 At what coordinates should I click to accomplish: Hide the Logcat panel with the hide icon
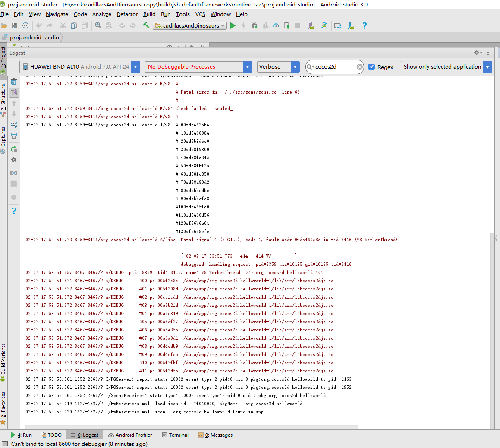488,53
